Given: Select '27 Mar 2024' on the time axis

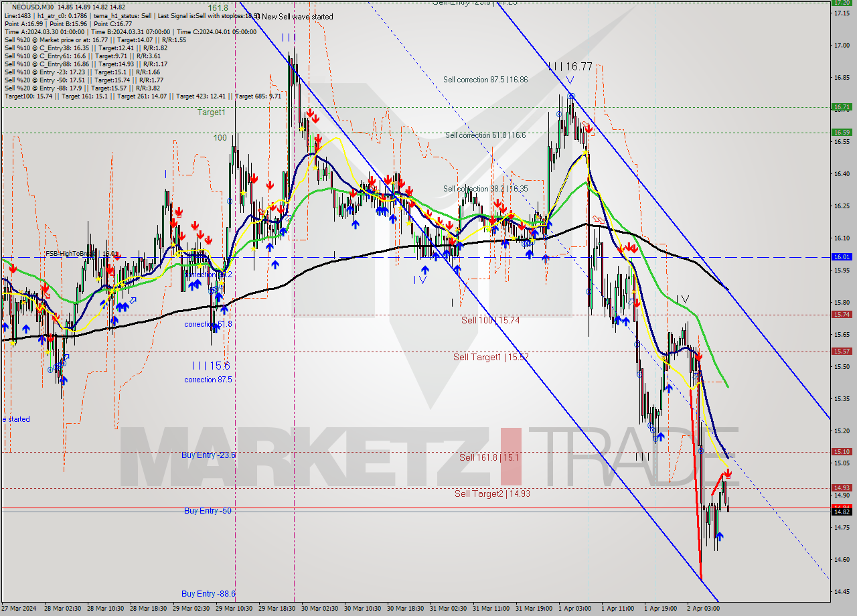Looking at the screenshot, I should [x=20, y=609].
